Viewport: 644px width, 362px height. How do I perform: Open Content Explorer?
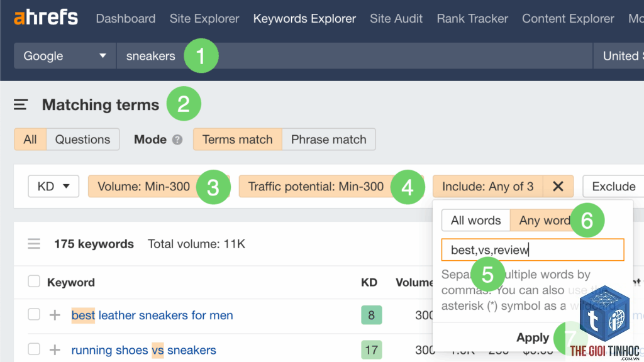(568, 18)
